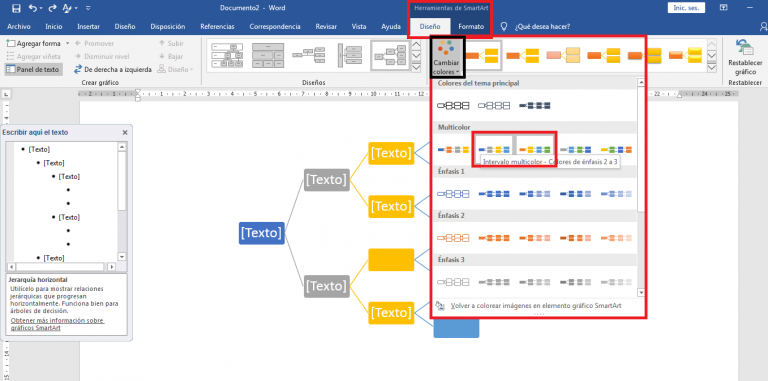Viewport: 768px width, 381px height.
Task: Click the Inic. ses. sign-in button
Action: click(686, 7)
